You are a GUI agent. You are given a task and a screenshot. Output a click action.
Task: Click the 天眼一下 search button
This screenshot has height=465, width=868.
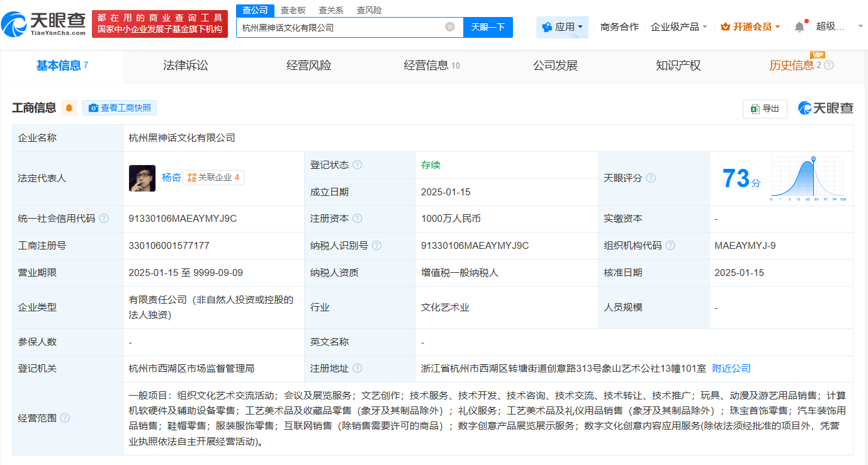coord(488,27)
